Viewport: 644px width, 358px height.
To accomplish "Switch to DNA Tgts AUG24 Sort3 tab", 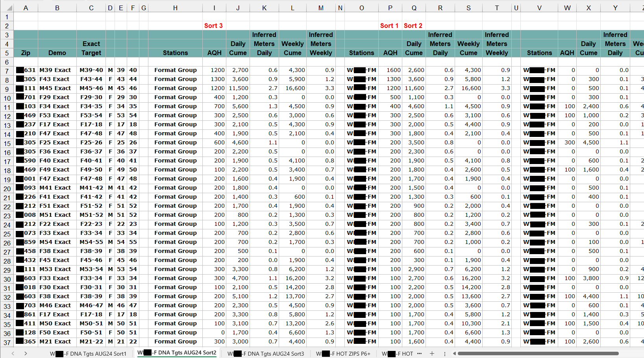I will (x=266, y=354).
